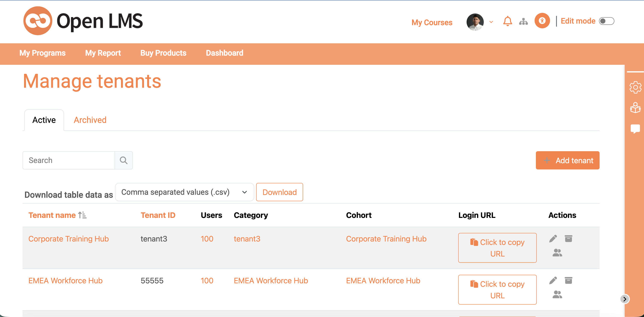Image resolution: width=644 pixels, height=317 pixels.
Task: Edit the EMEA Workforce Hub tenant with pencil icon
Action: pos(553,281)
